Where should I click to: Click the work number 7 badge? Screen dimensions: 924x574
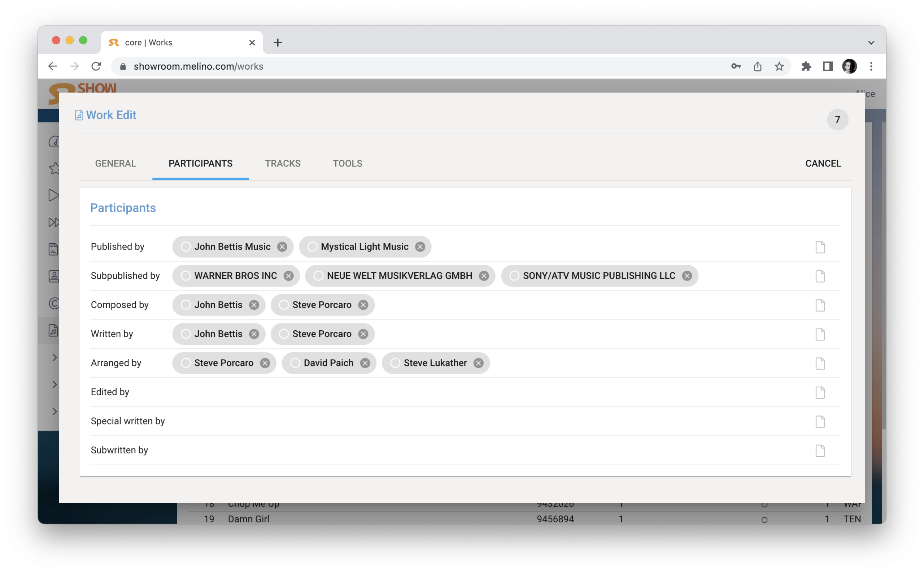tap(837, 119)
